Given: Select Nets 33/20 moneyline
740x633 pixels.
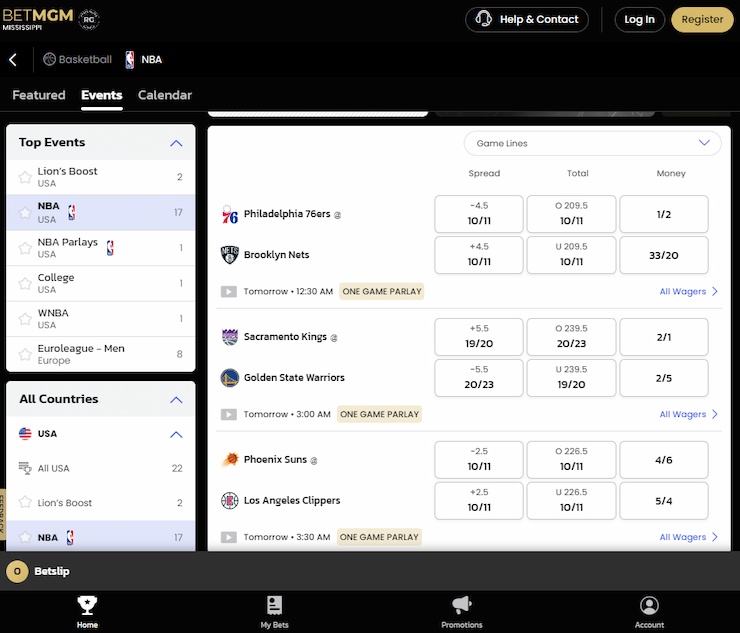Looking at the screenshot, I should pyautogui.click(x=664, y=255).
